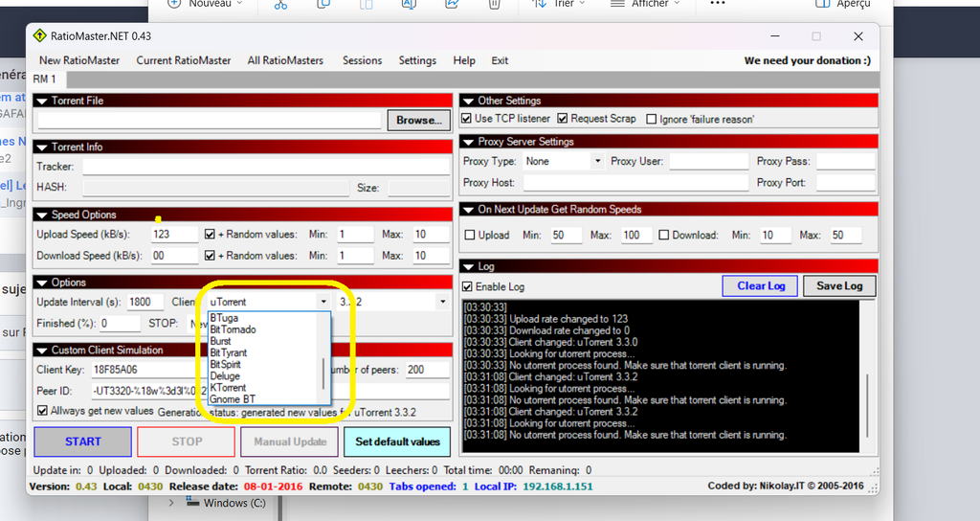The image size is (980, 521).
Task: Open the Settings menu
Action: (417, 60)
